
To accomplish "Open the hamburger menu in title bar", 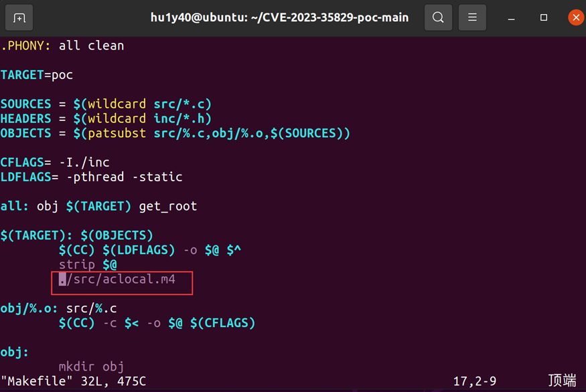I will point(472,17).
